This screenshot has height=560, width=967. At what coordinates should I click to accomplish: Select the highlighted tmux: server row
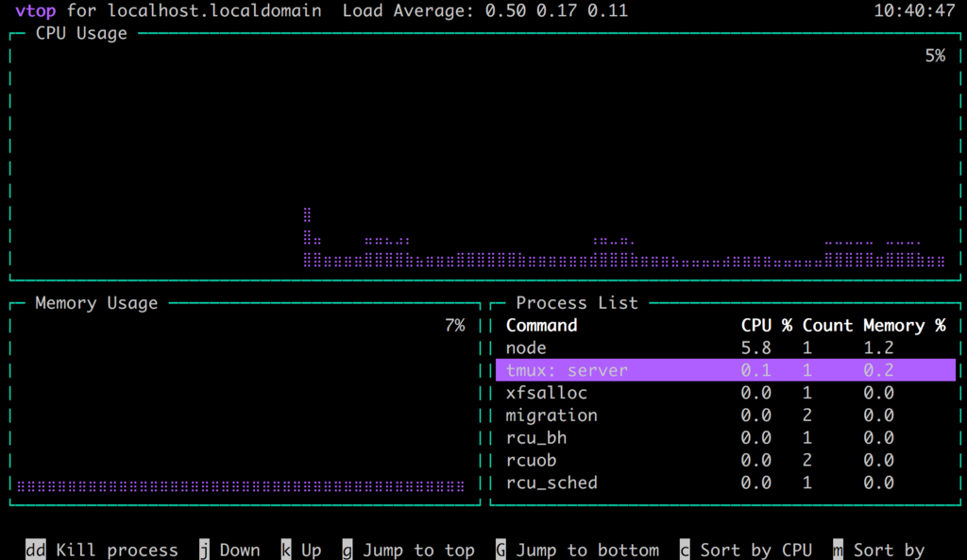point(725,370)
